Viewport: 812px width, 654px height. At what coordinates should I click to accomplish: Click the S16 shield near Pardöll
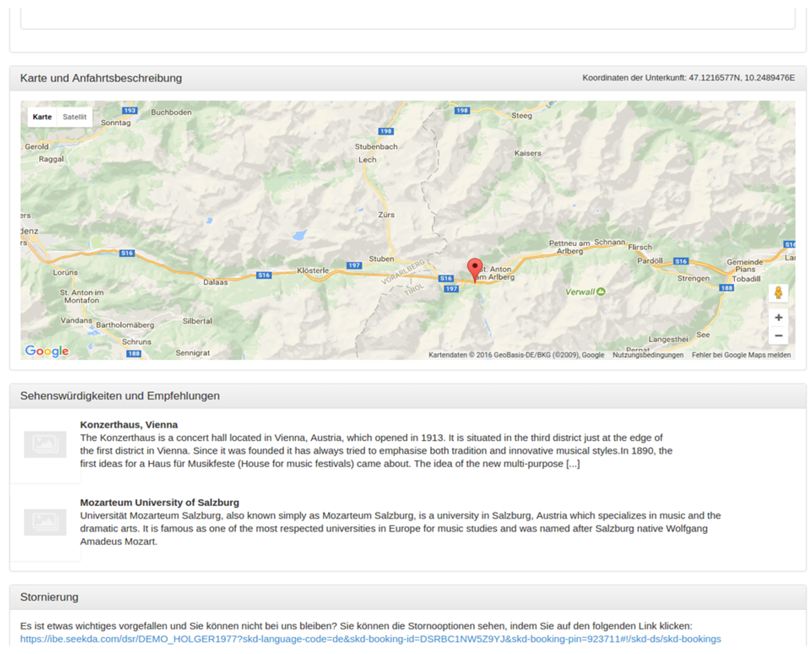click(680, 261)
